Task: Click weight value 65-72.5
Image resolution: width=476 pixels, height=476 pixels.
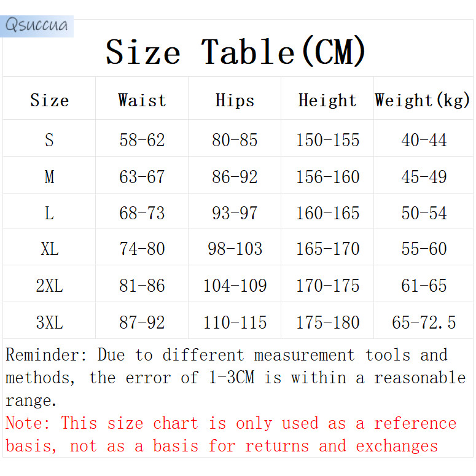Action: click(x=424, y=322)
